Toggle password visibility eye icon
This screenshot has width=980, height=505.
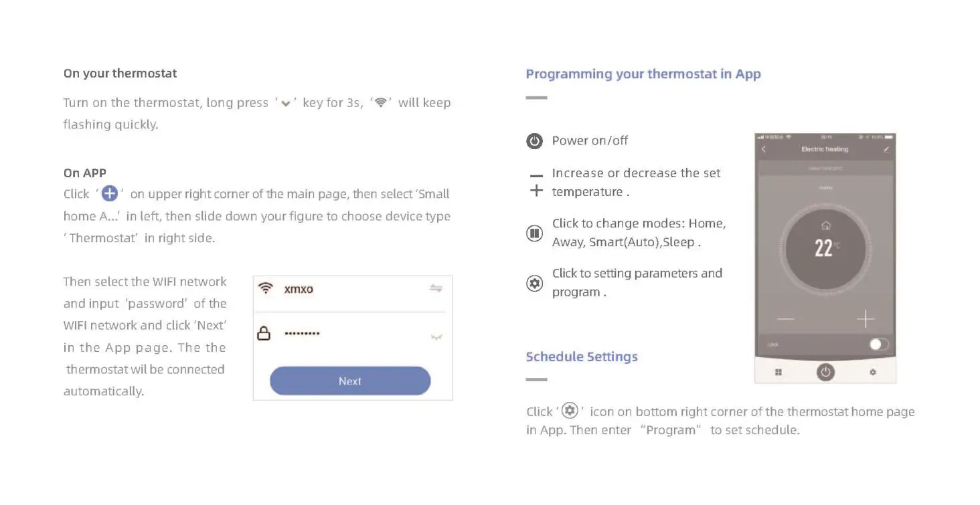[436, 338]
